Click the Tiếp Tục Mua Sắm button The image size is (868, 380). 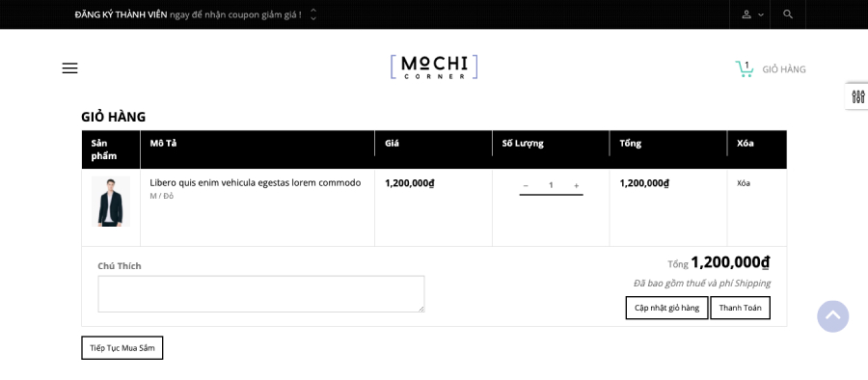[x=122, y=348]
